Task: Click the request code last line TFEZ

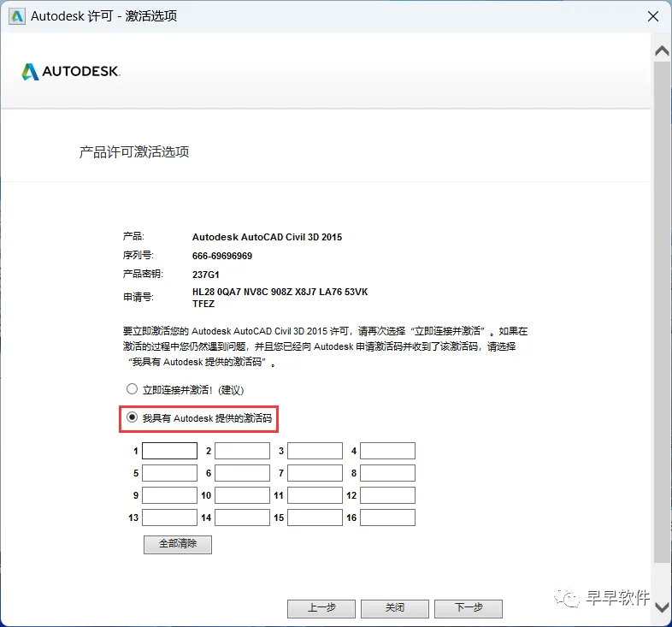Action: click(x=203, y=304)
